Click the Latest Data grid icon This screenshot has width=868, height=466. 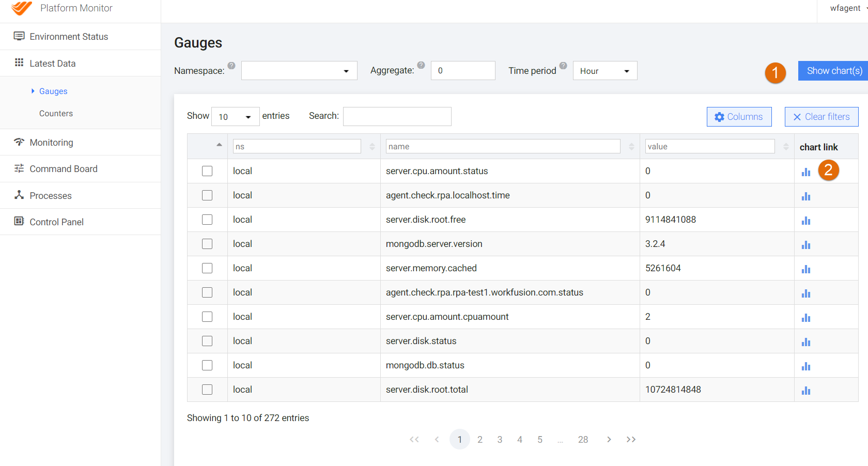pos(19,63)
